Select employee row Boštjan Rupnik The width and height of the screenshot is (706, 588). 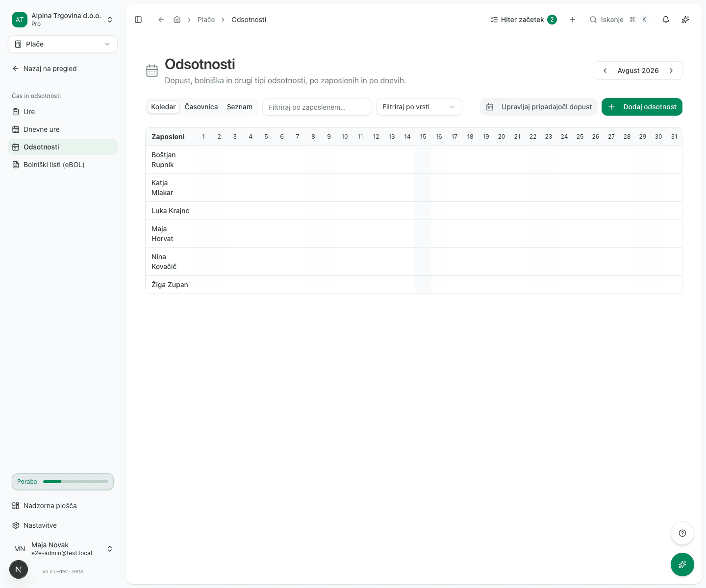coord(414,160)
